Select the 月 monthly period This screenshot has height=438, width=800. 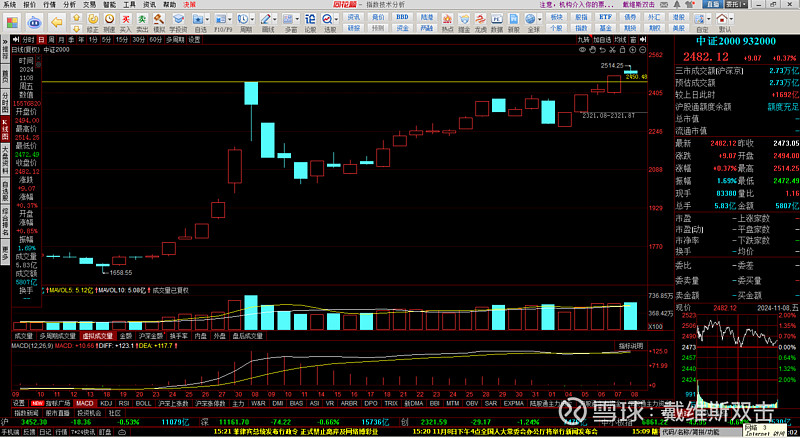click(61, 40)
